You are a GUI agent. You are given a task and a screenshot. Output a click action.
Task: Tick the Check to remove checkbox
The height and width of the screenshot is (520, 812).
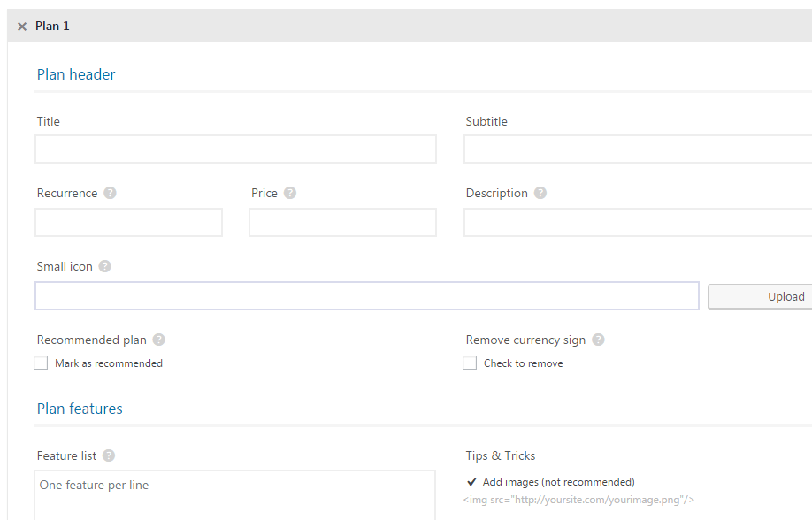470,363
